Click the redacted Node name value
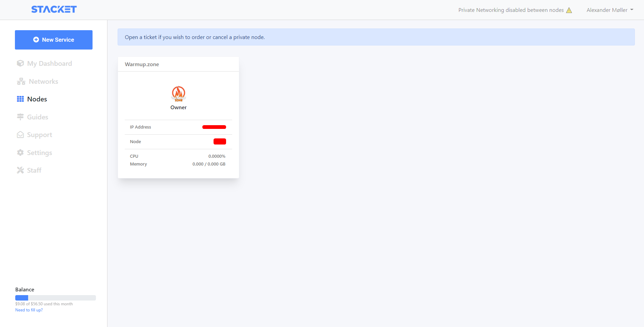The width and height of the screenshot is (644, 327). pos(220,141)
